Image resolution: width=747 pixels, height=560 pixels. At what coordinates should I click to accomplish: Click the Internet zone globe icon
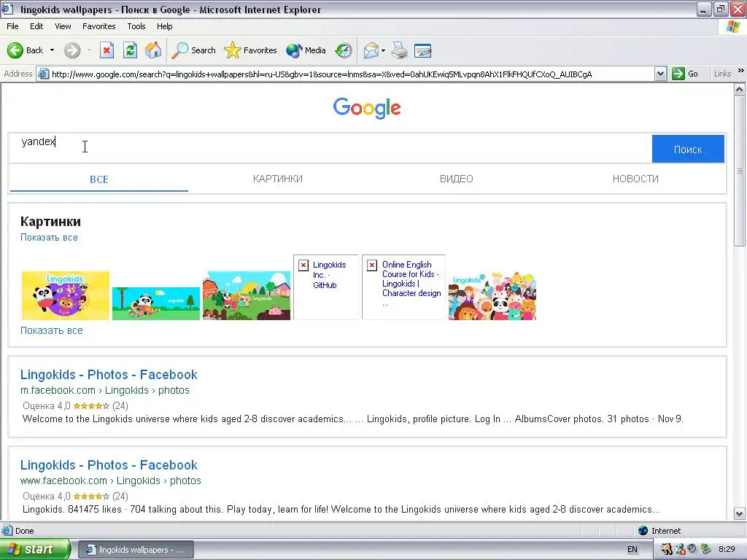click(643, 531)
